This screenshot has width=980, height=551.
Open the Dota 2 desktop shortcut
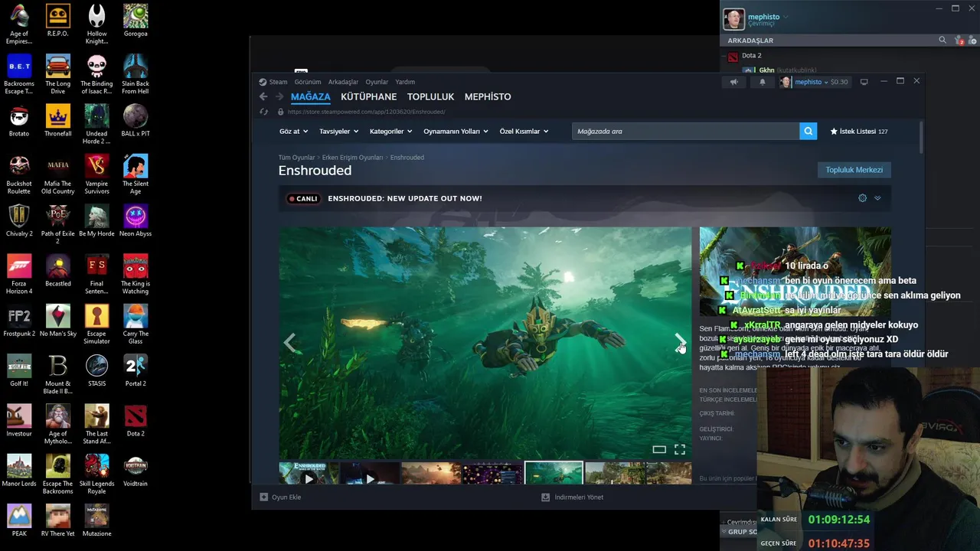coord(136,420)
